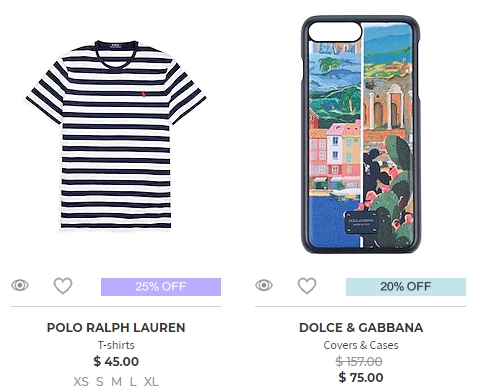Select size S for the T-shirt

(x=100, y=382)
